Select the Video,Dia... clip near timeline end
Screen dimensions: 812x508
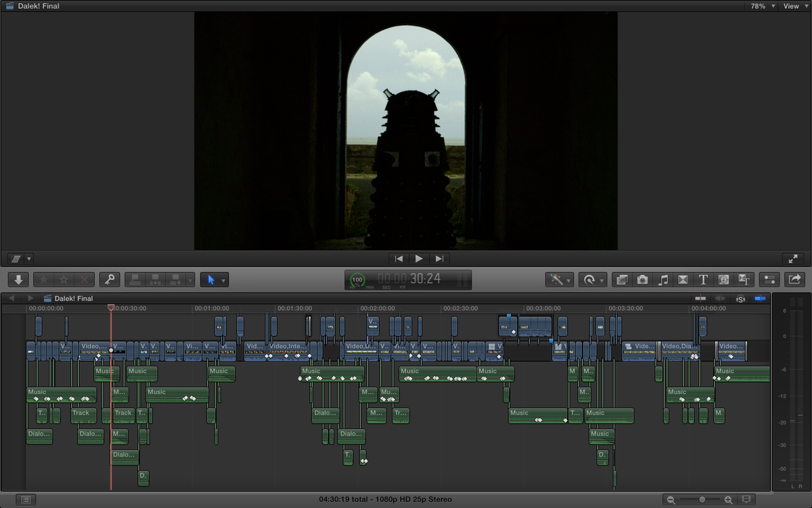click(679, 350)
